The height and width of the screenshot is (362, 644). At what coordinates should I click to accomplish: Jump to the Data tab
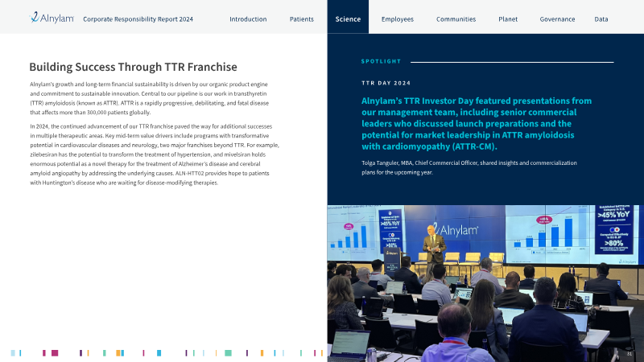point(601,19)
